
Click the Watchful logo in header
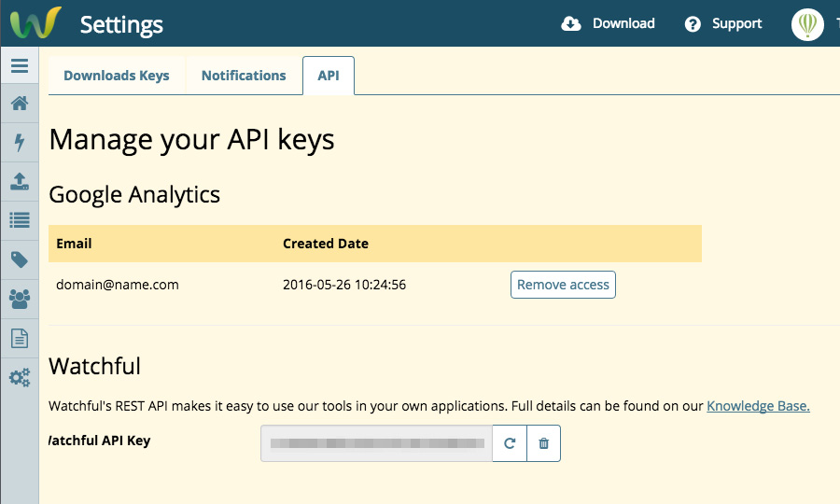tap(35, 22)
